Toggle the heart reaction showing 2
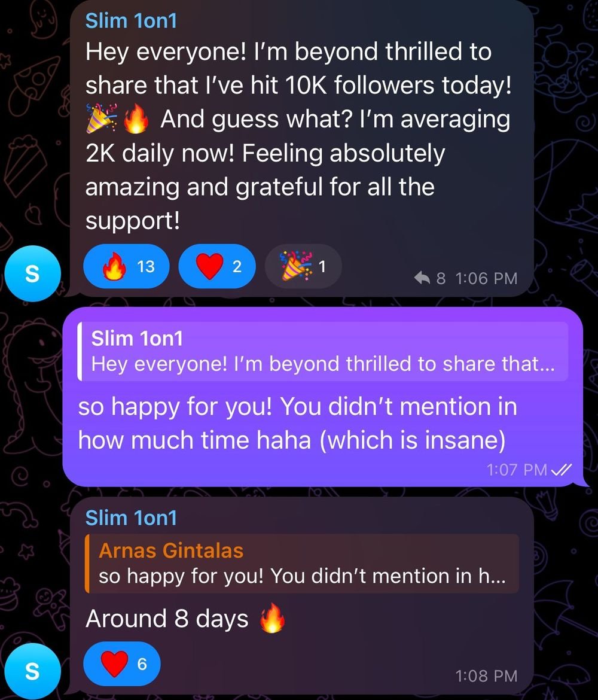The image size is (598, 700). pyautogui.click(x=216, y=267)
